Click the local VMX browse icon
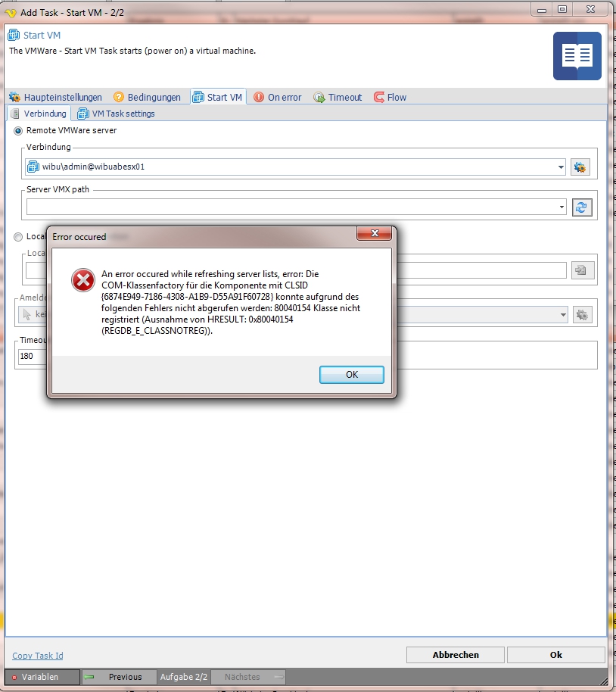Image resolution: width=616 pixels, height=692 pixels. [x=581, y=270]
